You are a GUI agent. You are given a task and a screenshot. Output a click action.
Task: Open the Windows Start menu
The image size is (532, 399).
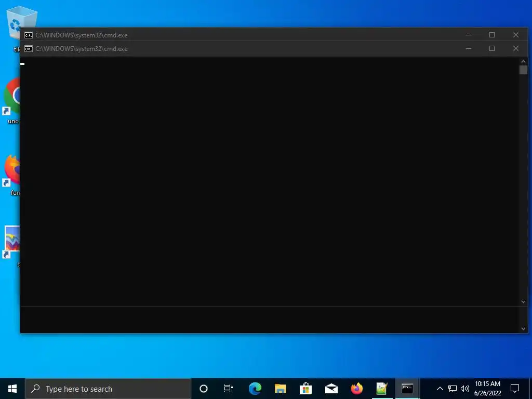click(x=12, y=389)
